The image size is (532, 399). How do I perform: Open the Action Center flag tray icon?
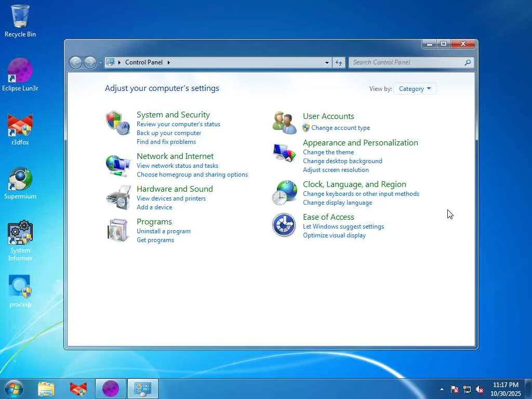click(455, 389)
